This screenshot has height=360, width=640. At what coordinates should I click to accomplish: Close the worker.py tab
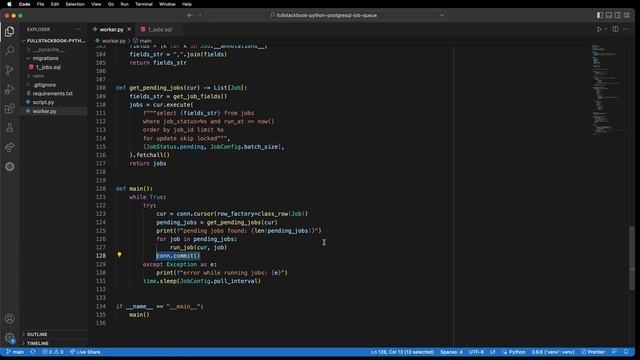[x=129, y=29]
